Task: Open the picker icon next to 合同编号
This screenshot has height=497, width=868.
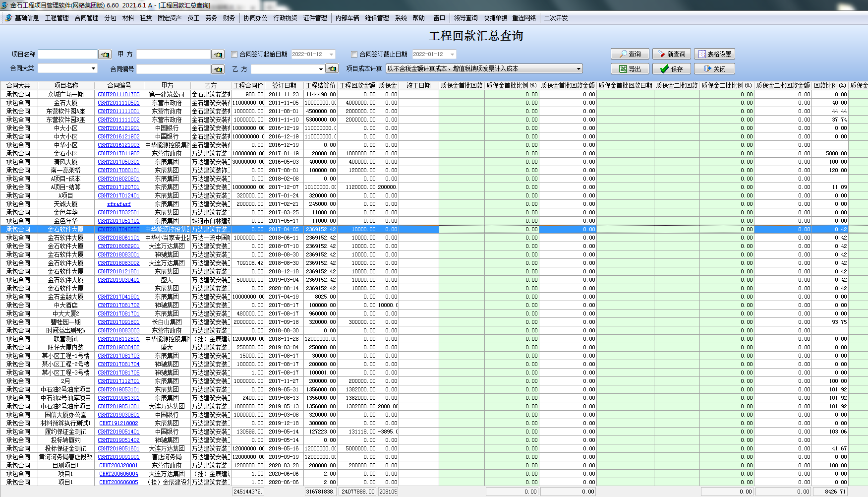Action: 218,69
